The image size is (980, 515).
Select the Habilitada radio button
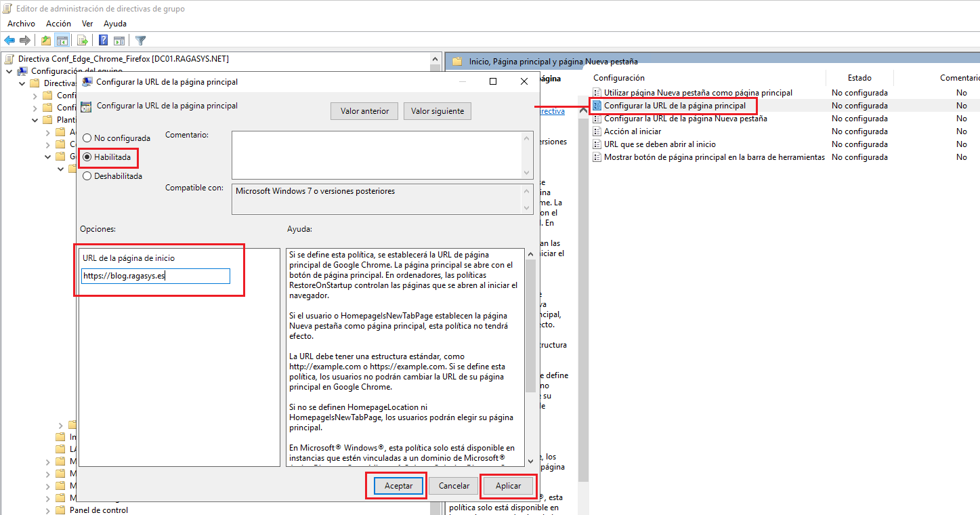(87, 157)
